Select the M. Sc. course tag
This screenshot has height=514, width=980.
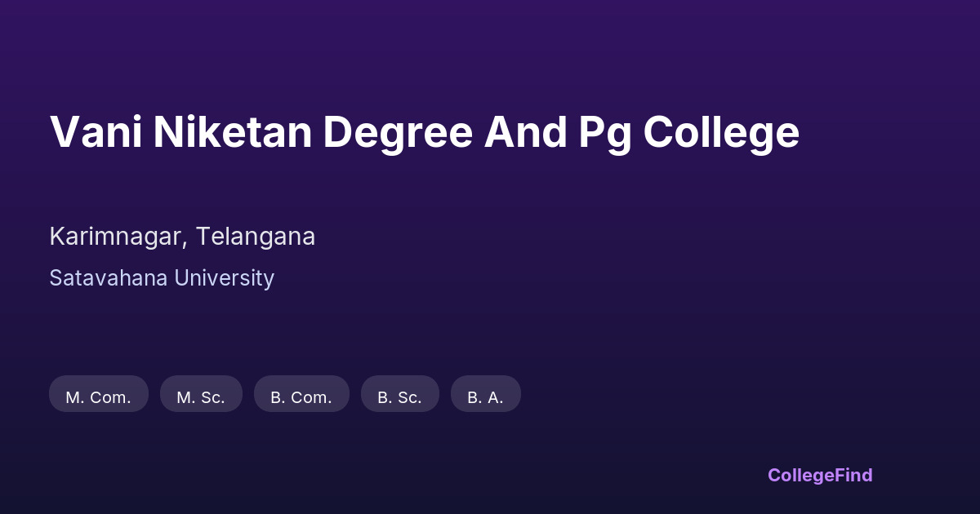[201, 397]
